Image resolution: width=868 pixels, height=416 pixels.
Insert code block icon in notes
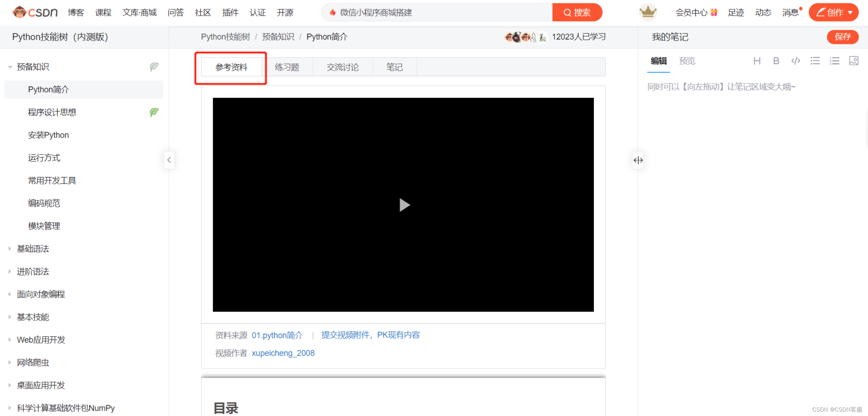795,61
